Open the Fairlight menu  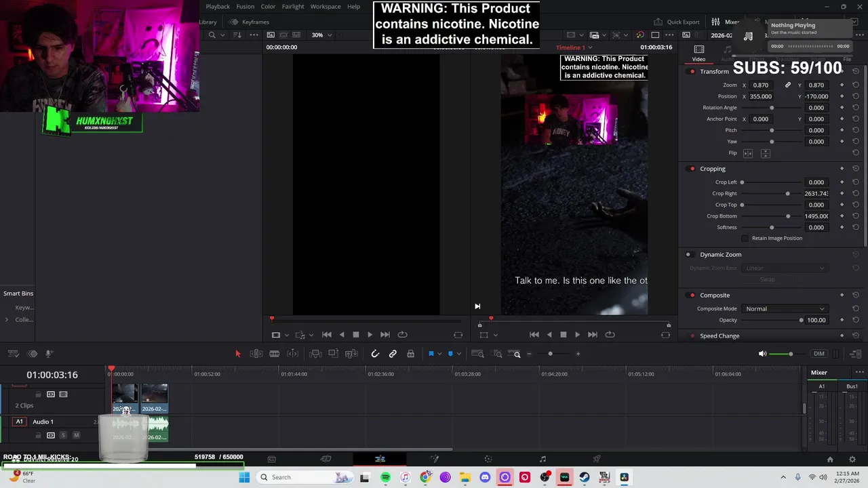click(293, 7)
